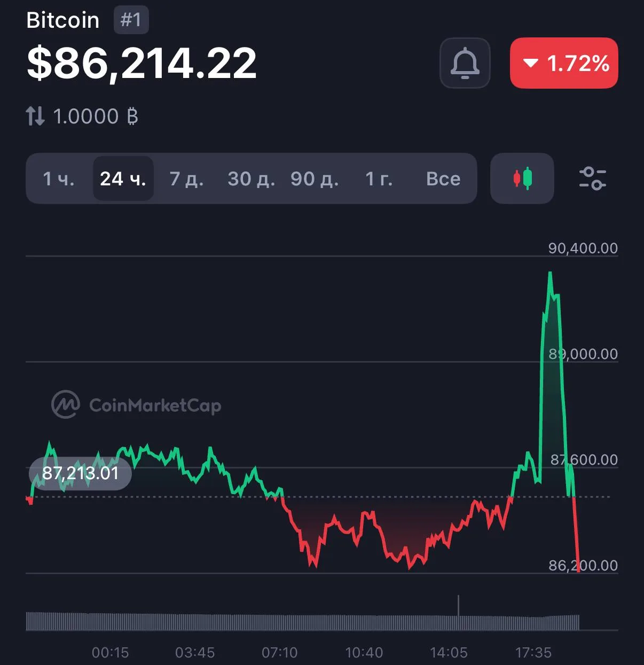Select the 1 ч. timeframe

[59, 178]
